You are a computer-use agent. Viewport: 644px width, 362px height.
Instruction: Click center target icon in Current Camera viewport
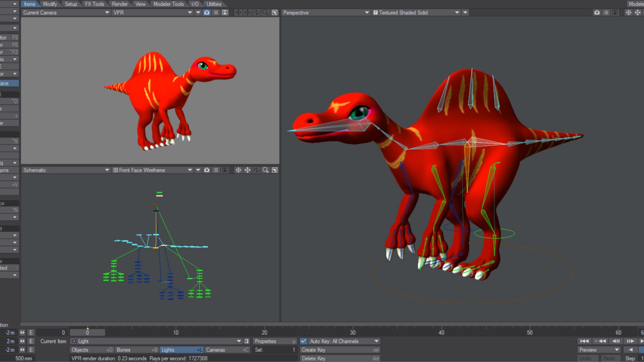(238, 12)
